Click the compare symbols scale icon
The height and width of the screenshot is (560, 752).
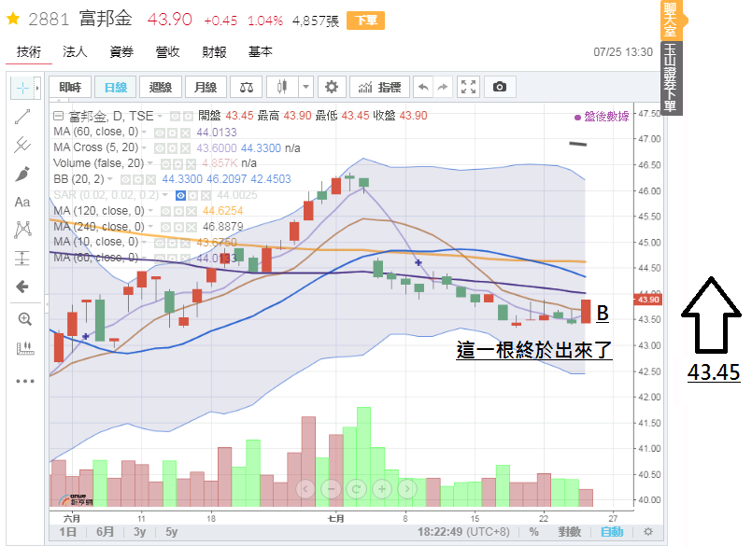246,87
